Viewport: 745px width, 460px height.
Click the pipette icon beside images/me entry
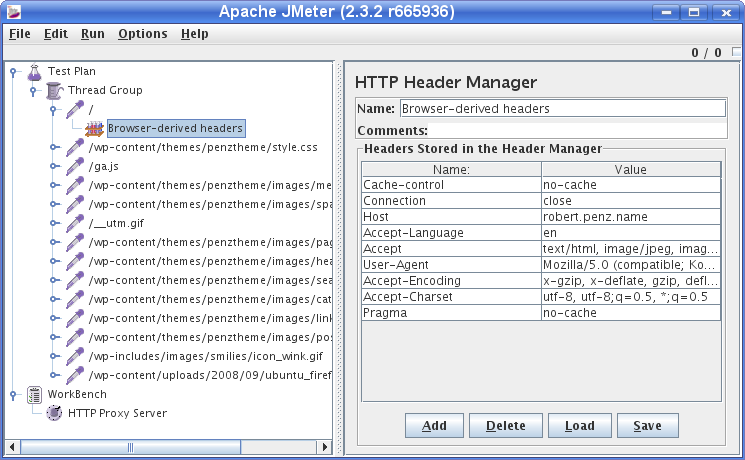coord(75,186)
